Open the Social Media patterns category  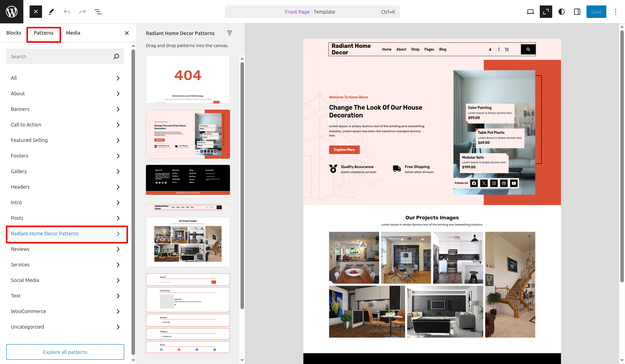point(65,280)
